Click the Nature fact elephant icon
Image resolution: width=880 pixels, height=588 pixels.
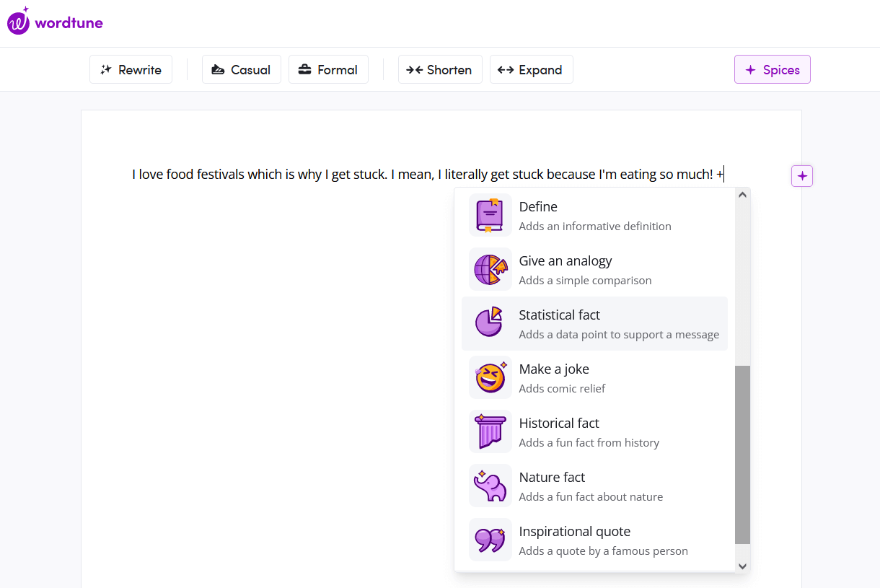(490, 486)
